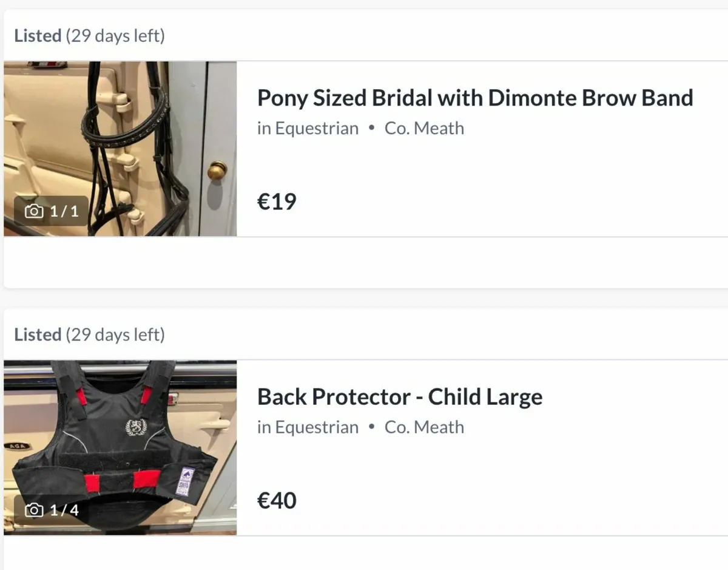Select Co. Meath on the back protector listing

click(424, 427)
